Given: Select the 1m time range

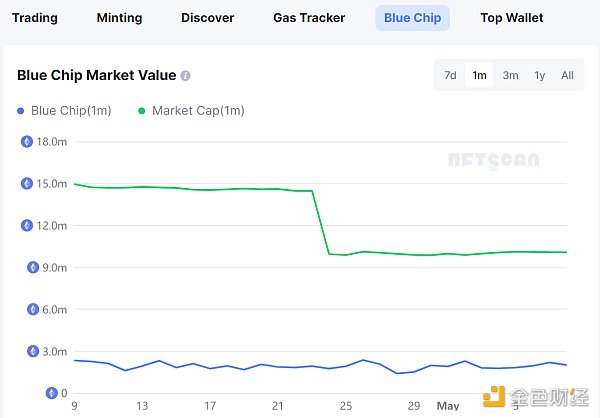Looking at the screenshot, I should point(480,75).
